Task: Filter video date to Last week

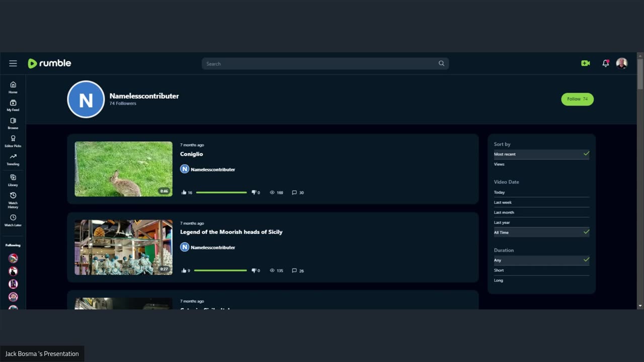Action: tap(541, 202)
